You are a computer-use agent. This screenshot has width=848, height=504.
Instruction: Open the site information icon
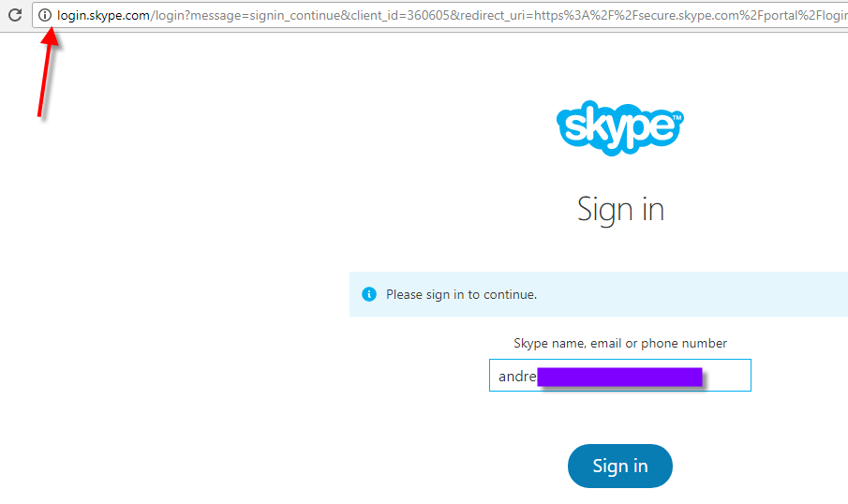[44, 15]
